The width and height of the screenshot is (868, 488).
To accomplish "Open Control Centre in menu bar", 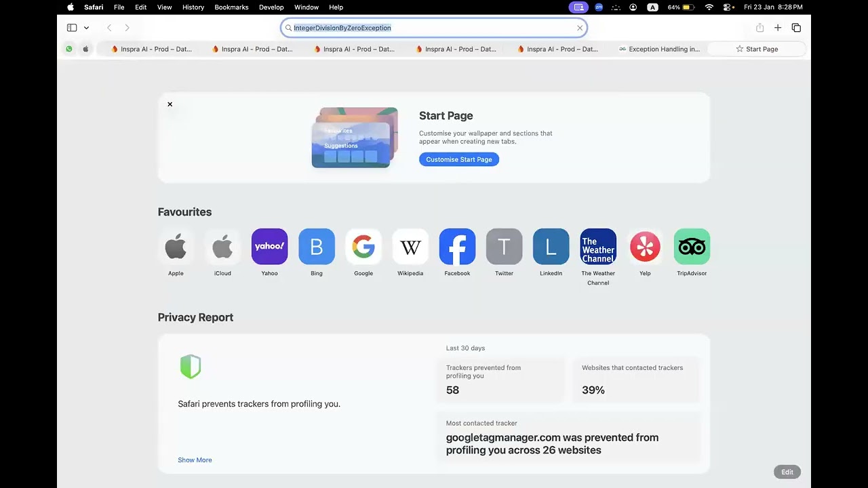I will pos(728,7).
